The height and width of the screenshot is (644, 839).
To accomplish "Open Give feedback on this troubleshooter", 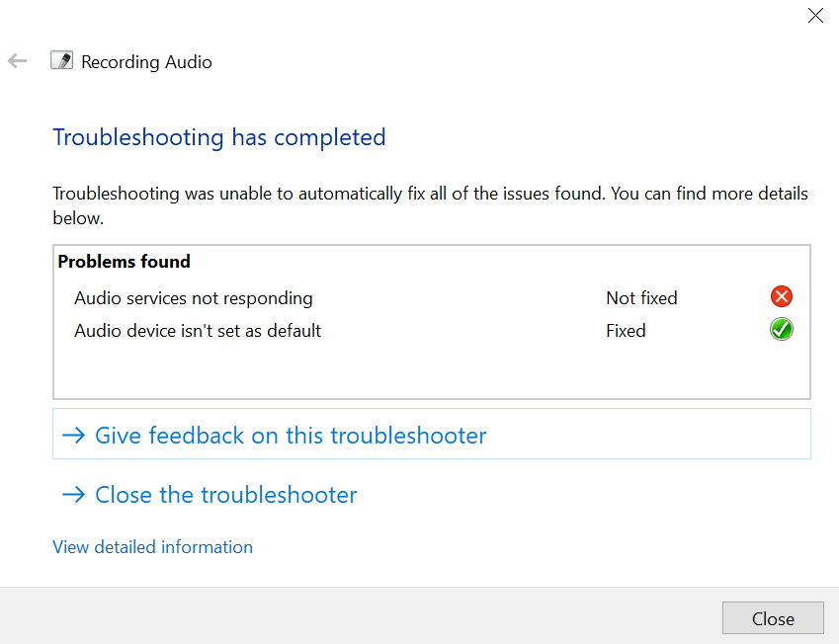I will [x=431, y=434].
